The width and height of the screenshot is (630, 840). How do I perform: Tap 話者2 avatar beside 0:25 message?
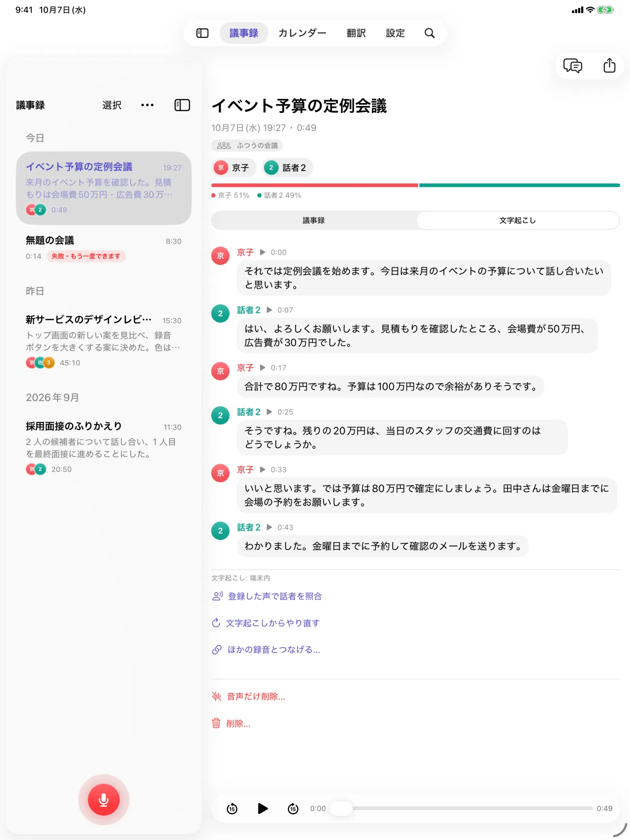tap(220, 415)
